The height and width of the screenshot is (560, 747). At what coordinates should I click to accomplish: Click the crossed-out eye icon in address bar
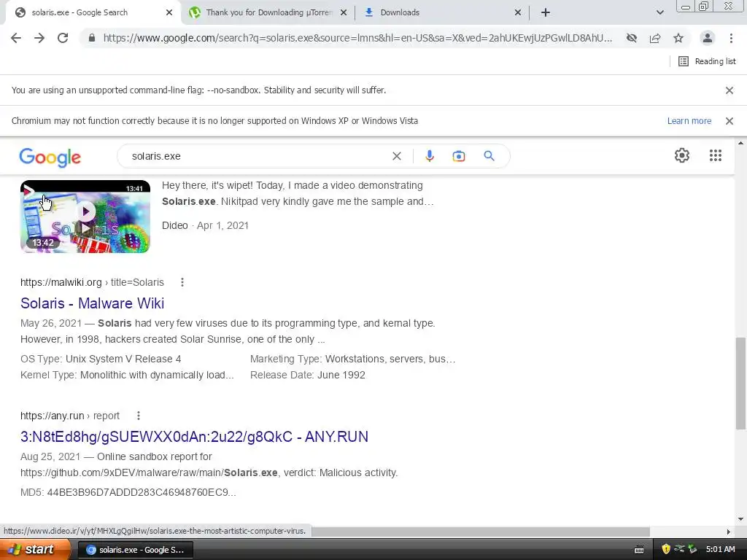[x=632, y=38]
